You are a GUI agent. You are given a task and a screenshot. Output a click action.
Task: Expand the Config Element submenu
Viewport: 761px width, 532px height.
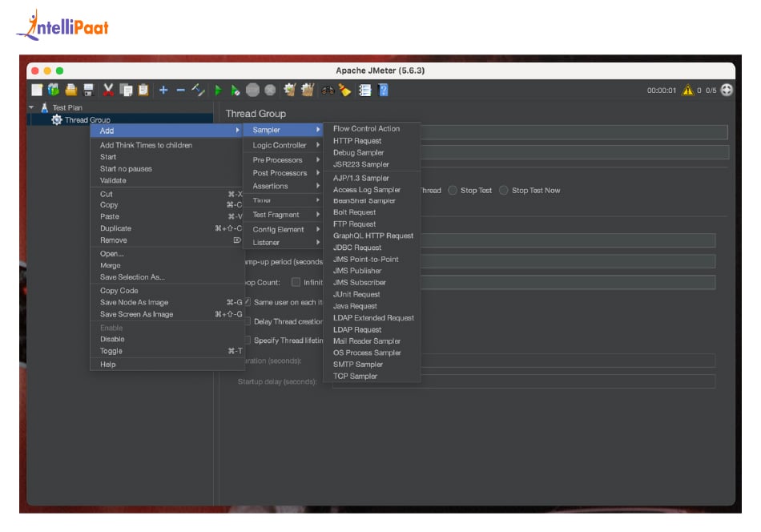point(283,229)
